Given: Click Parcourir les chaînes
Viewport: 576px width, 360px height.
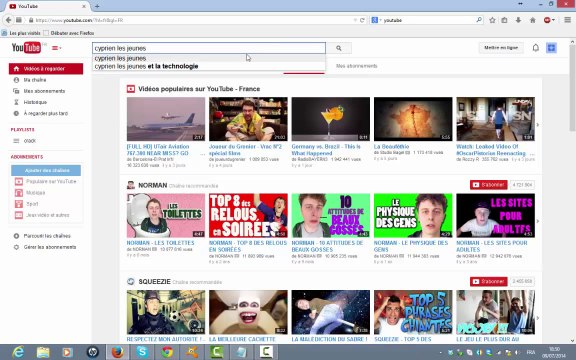Looking at the screenshot, I should tap(47, 236).
